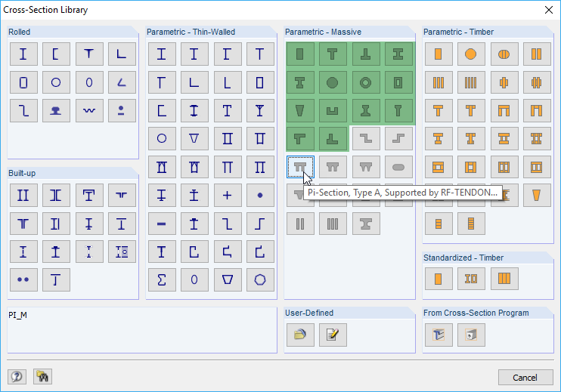Choose timber four-rectangle section icon
The width and height of the screenshot is (561, 392).
[471, 82]
